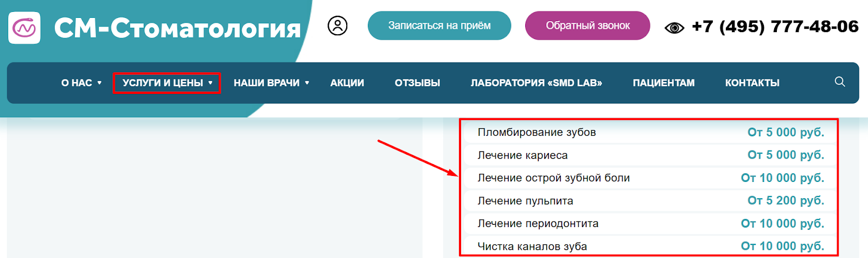Viewport: 868px width, 258px height.
Task: Open the КОНТАКТЫ page
Action: [752, 83]
